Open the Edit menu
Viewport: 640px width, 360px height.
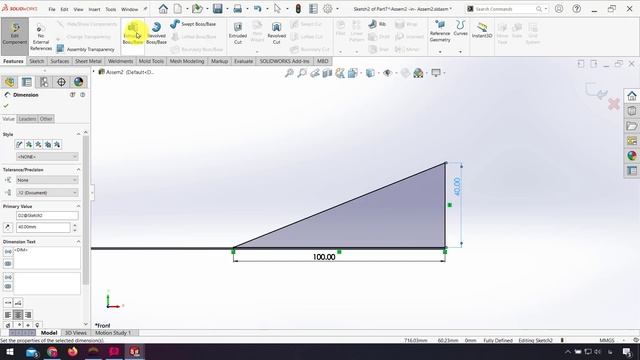point(64,9)
